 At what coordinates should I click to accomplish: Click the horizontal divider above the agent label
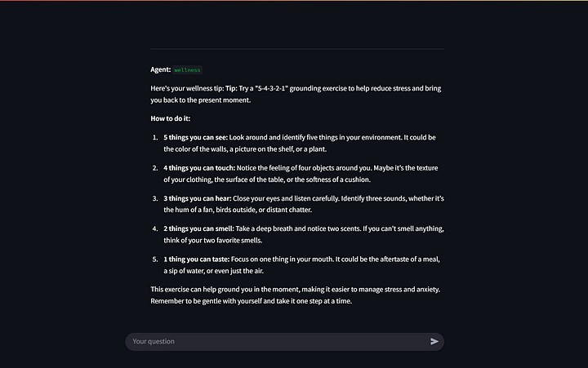point(297,49)
